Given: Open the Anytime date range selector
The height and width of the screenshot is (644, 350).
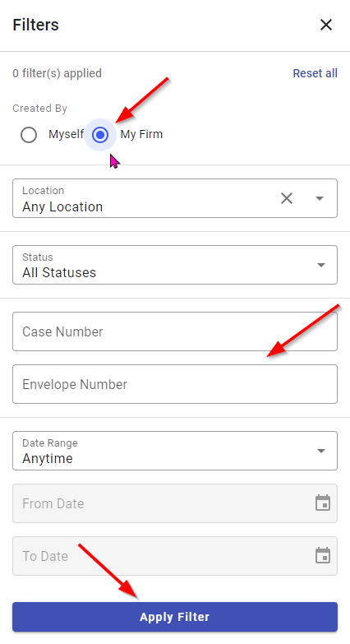Looking at the screenshot, I should click(x=175, y=451).
